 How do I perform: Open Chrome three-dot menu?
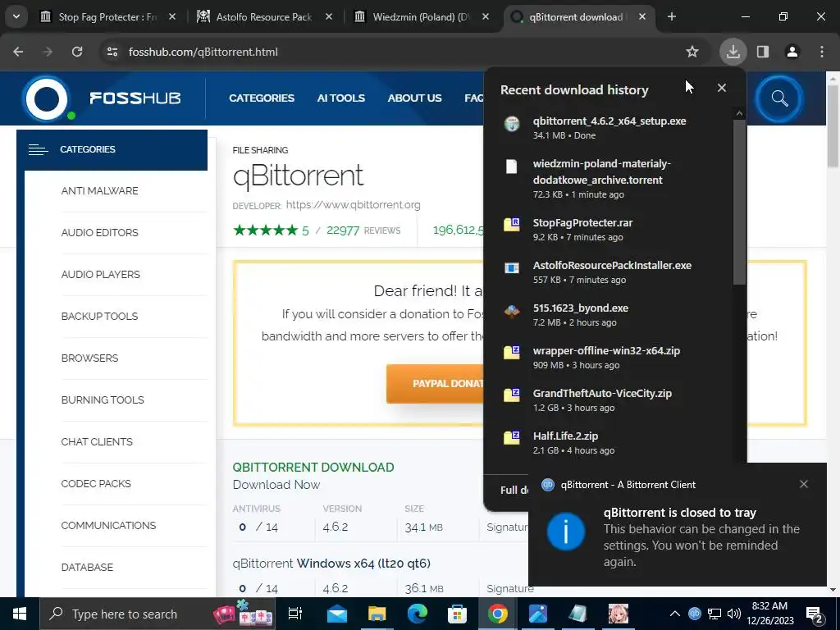(822, 52)
